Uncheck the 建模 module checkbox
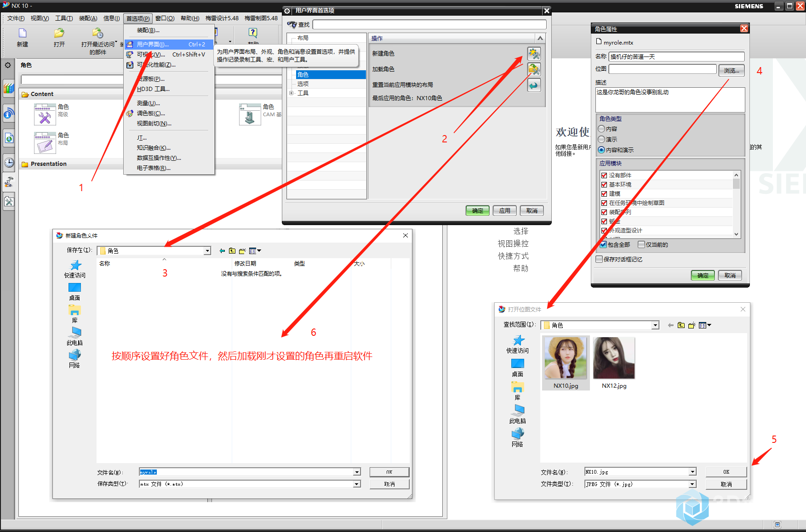The image size is (806, 532). 604,193
